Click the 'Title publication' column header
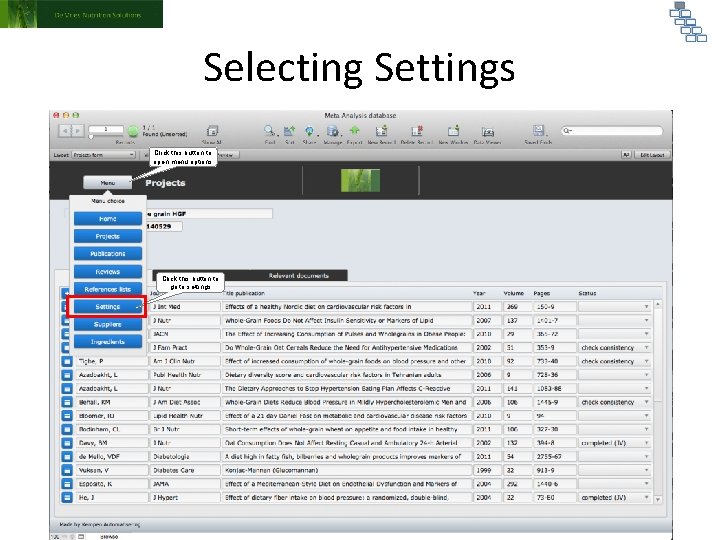This screenshot has height=540, width=720. pyautogui.click(x=244, y=293)
